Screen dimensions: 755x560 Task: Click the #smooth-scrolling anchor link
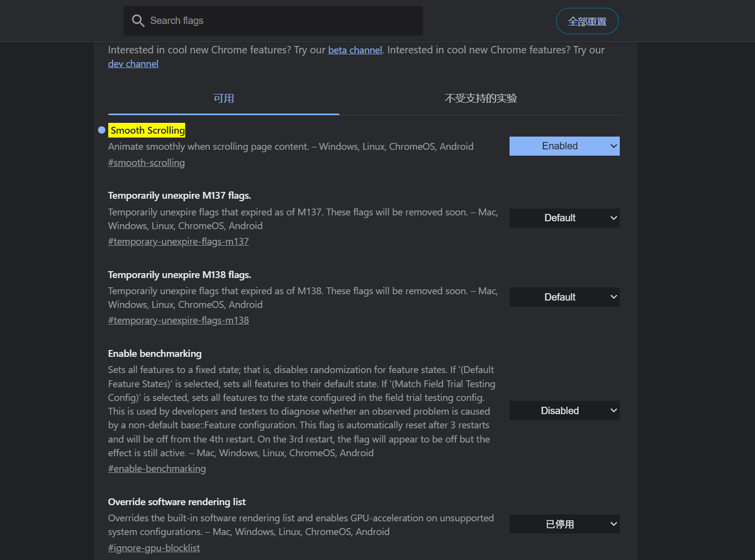point(146,163)
